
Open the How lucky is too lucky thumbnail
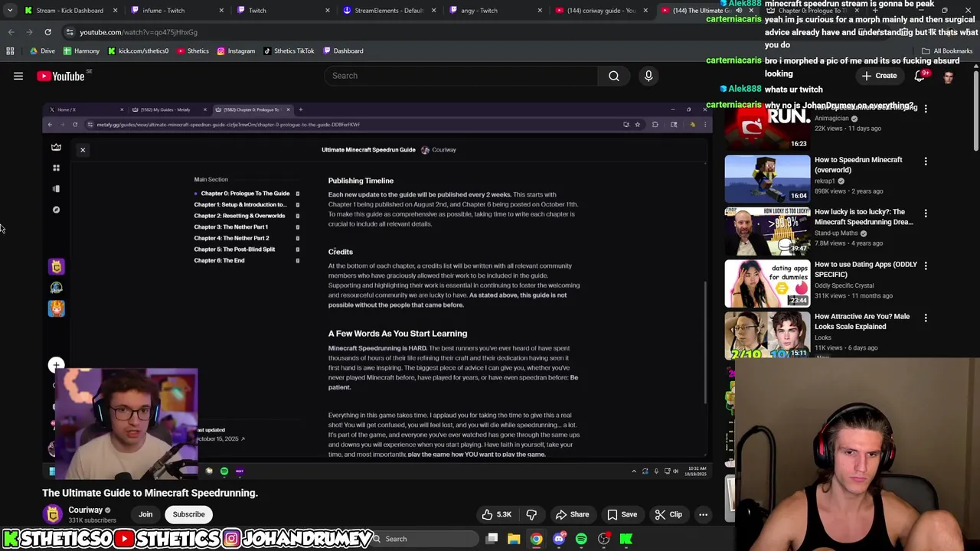point(767,230)
